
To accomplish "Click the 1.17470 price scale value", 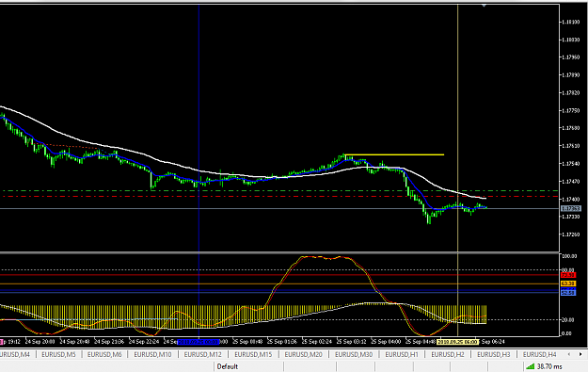I will tap(571, 181).
